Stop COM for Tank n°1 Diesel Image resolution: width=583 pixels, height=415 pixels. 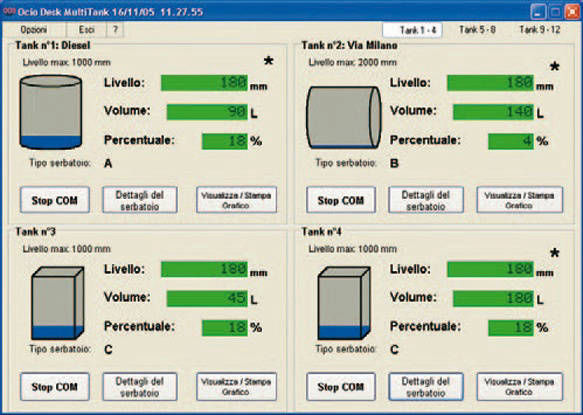coord(55,200)
